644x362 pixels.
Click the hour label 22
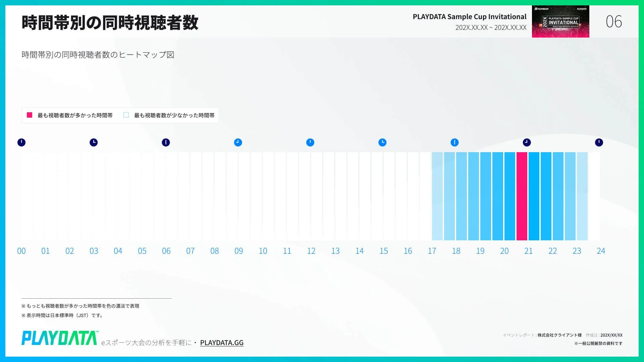pos(553,251)
